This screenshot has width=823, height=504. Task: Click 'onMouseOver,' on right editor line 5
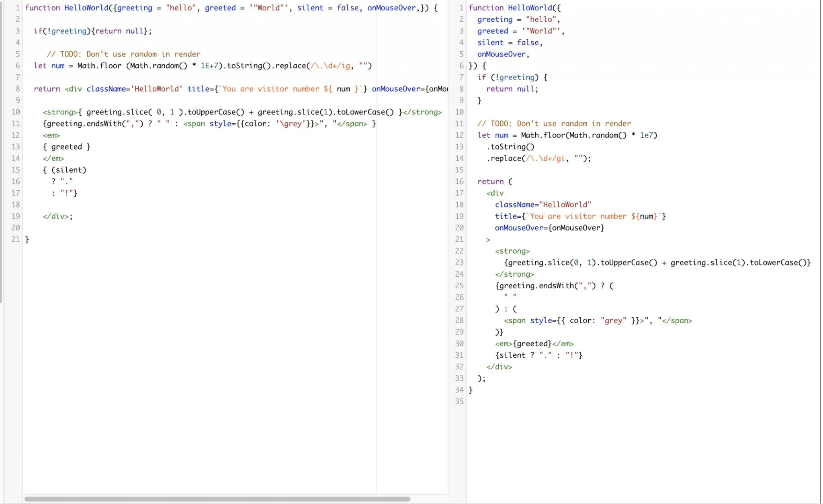pos(504,54)
